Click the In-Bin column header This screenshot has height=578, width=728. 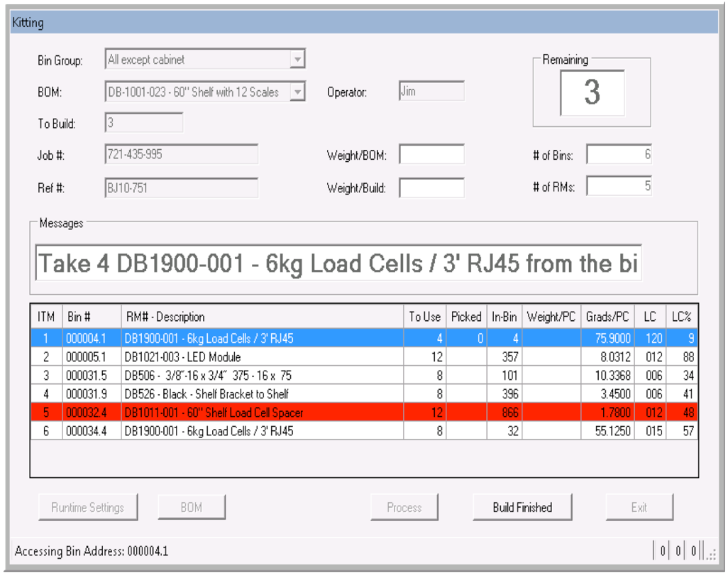[504, 317]
